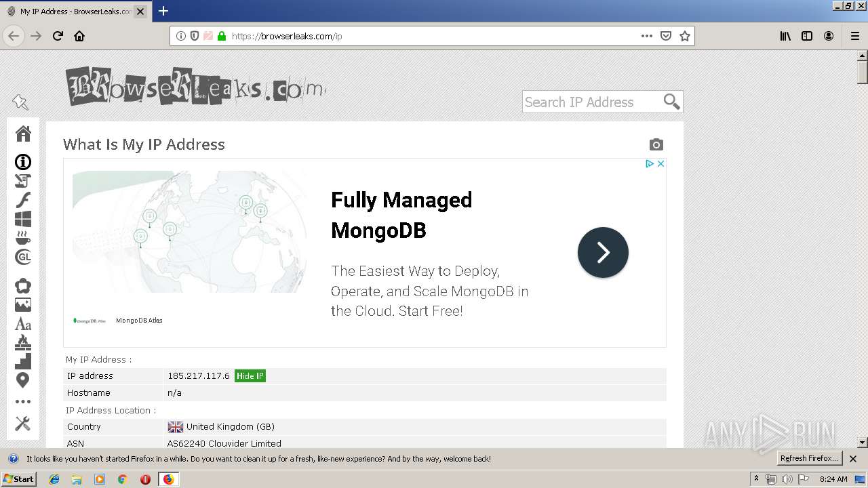Click the address bar URL browserleaks.com/ip
The image size is (868, 488).
[x=287, y=36]
